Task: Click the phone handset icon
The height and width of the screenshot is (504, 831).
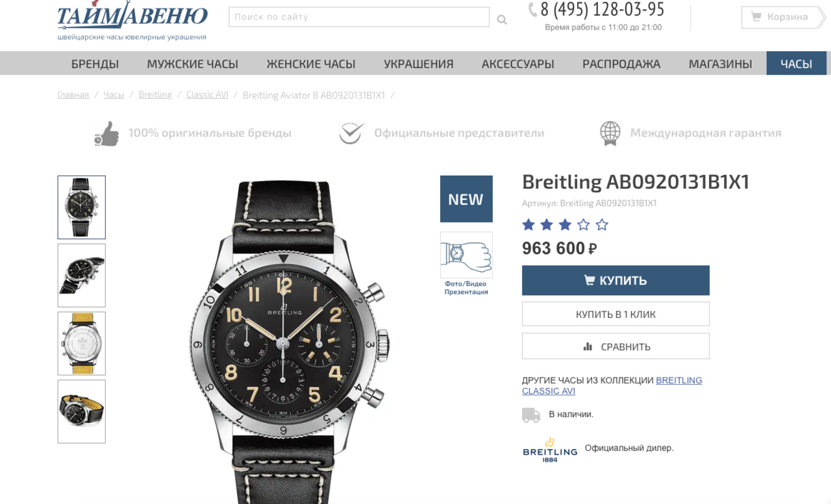Action: point(533,9)
